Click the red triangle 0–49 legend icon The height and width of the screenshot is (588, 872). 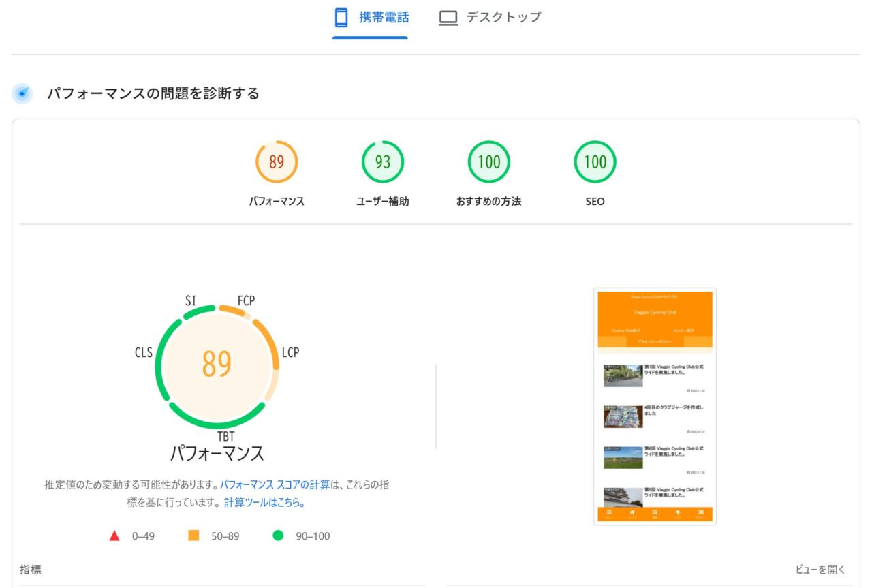pos(114,536)
